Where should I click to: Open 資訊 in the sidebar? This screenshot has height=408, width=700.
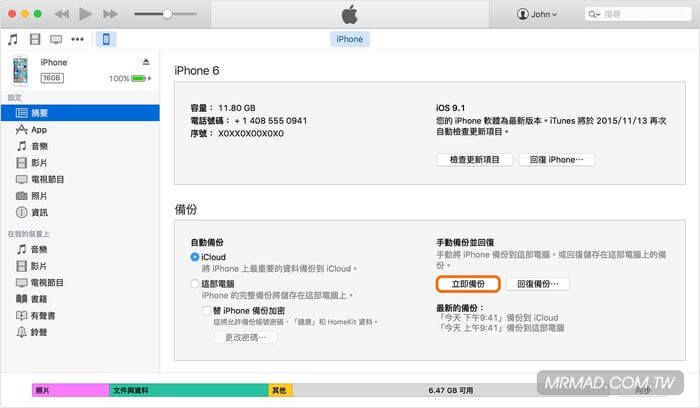coord(80,212)
